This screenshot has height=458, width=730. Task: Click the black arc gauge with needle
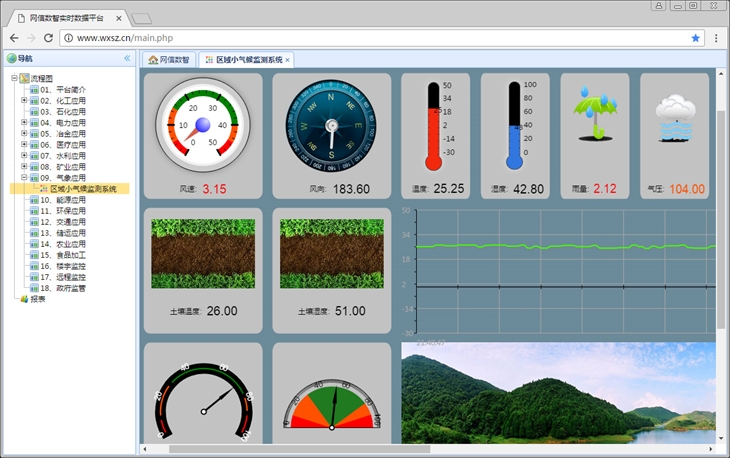click(x=203, y=402)
